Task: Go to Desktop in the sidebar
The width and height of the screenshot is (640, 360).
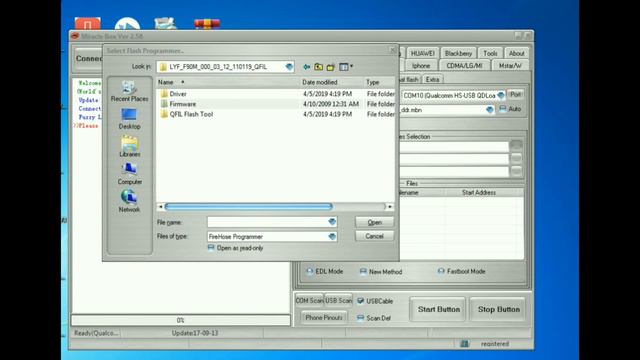Action: coord(129,119)
